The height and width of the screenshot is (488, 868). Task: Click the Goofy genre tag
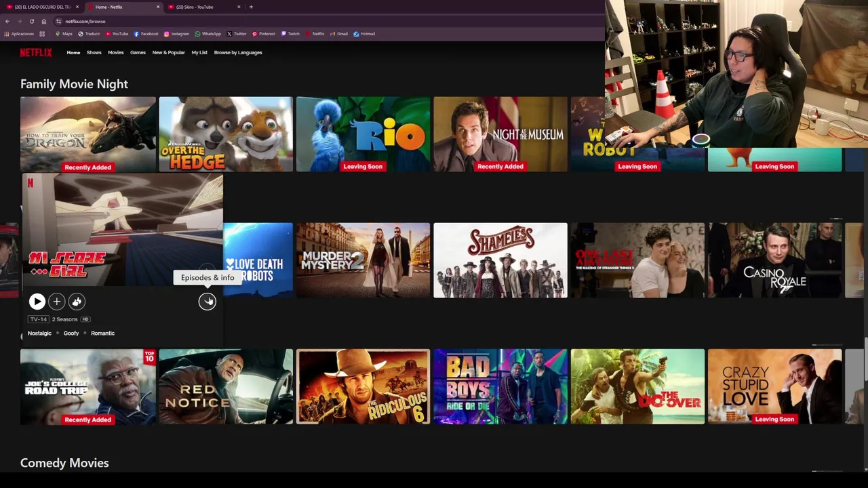[71, 333]
